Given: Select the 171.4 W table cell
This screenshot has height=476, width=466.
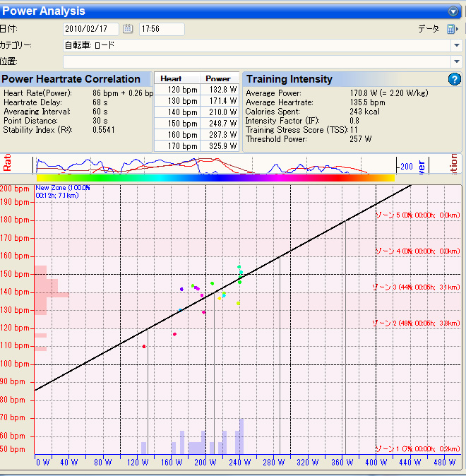Looking at the screenshot, I should coord(219,101).
